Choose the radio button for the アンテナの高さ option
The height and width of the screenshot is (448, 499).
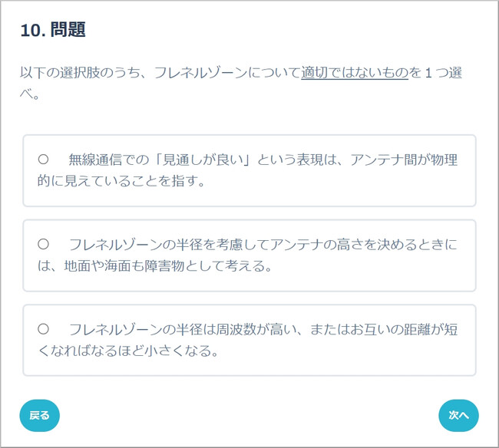click(44, 245)
